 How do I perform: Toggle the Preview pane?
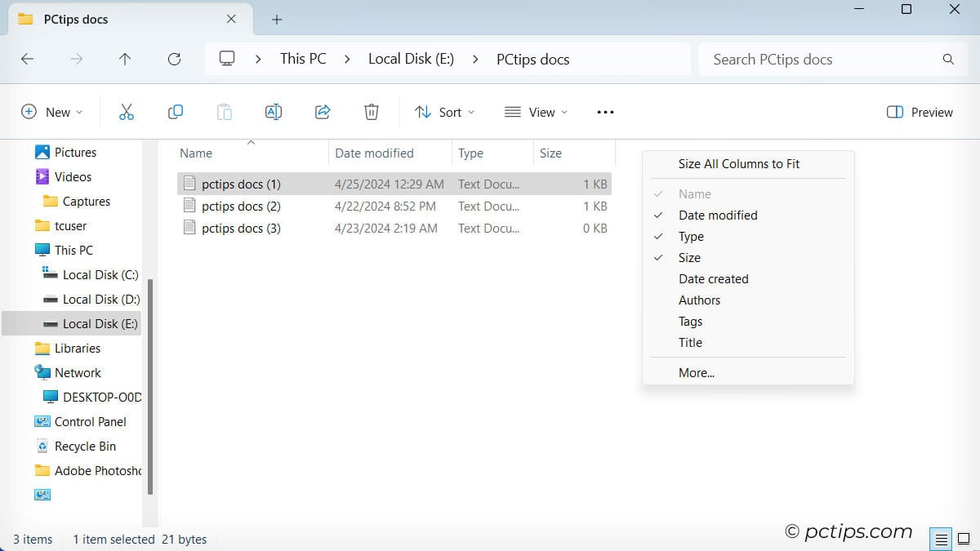click(x=919, y=112)
